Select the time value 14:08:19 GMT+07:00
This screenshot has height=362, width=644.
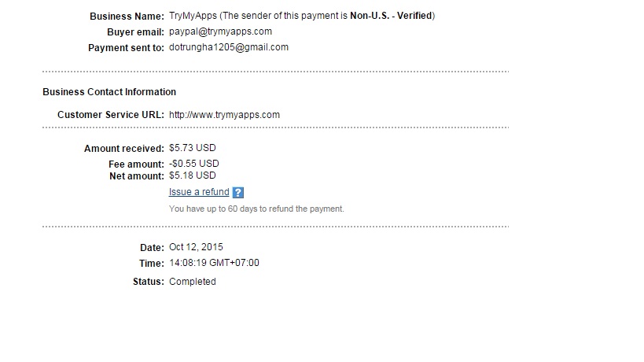pos(214,263)
